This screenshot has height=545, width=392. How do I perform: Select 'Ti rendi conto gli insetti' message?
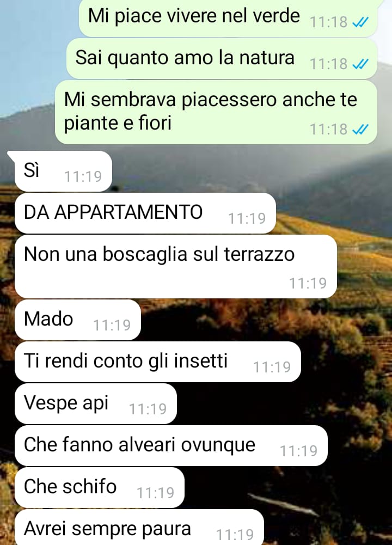158,362
